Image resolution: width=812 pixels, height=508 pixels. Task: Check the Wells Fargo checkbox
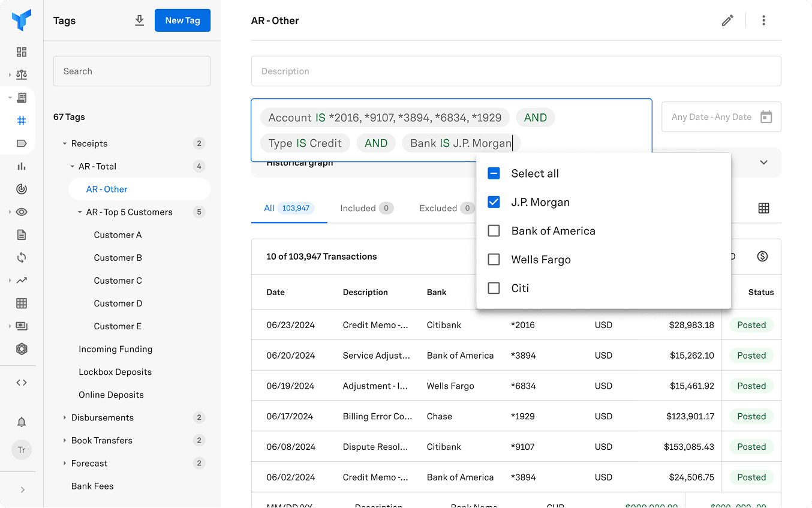pyautogui.click(x=494, y=260)
